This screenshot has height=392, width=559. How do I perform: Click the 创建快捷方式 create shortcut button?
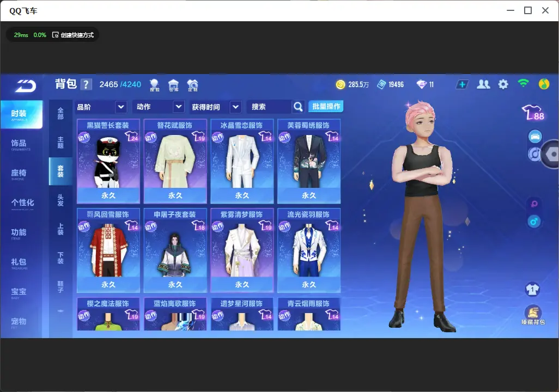[73, 35]
